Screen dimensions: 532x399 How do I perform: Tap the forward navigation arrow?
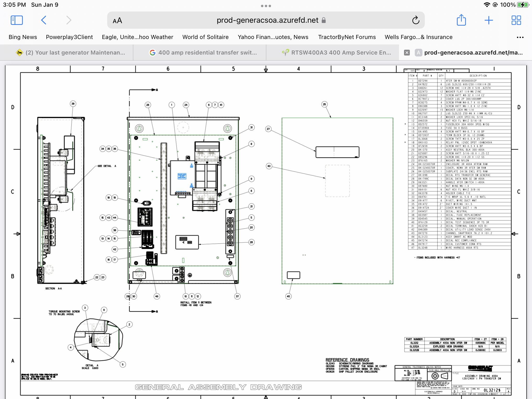pos(69,20)
